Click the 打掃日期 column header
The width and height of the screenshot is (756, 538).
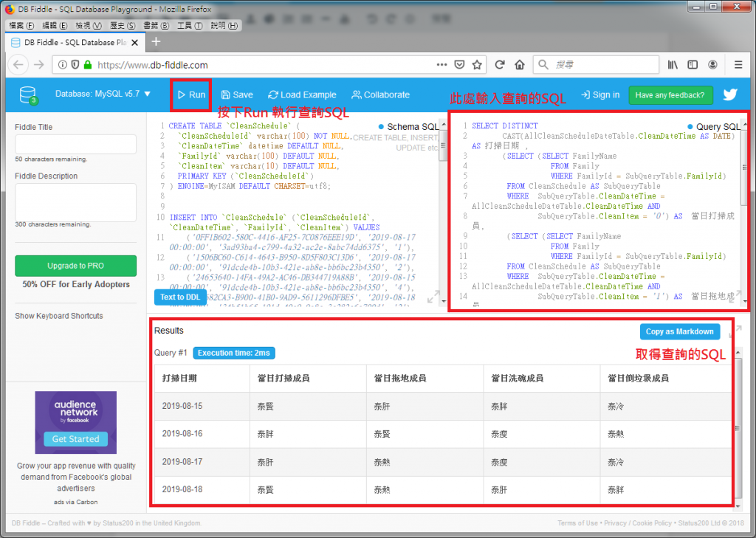179,379
